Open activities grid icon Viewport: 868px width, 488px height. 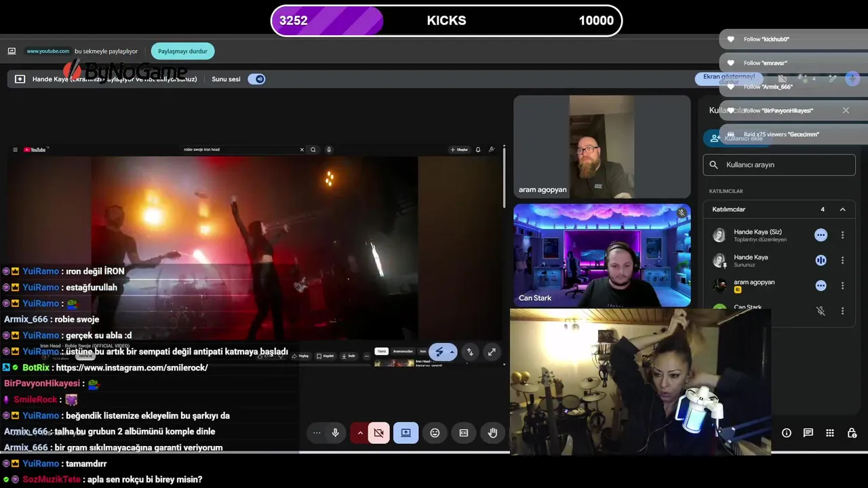pyautogui.click(x=830, y=433)
